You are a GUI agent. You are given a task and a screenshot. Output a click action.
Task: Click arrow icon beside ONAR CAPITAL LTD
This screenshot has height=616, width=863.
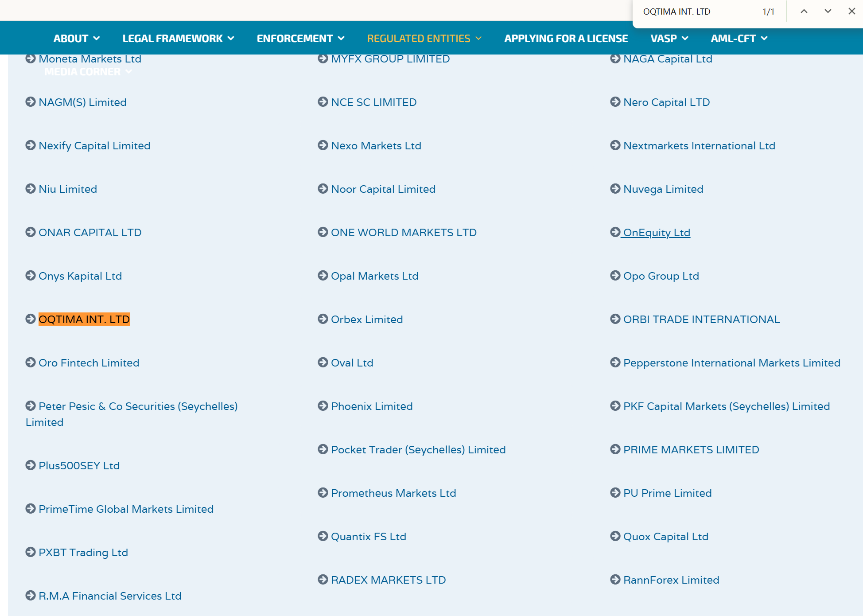[31, 232]
